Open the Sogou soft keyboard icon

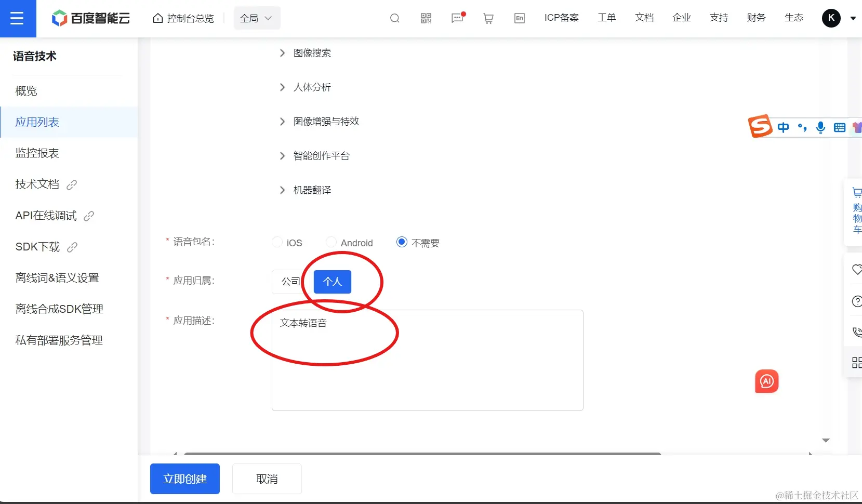click(840, 127)
